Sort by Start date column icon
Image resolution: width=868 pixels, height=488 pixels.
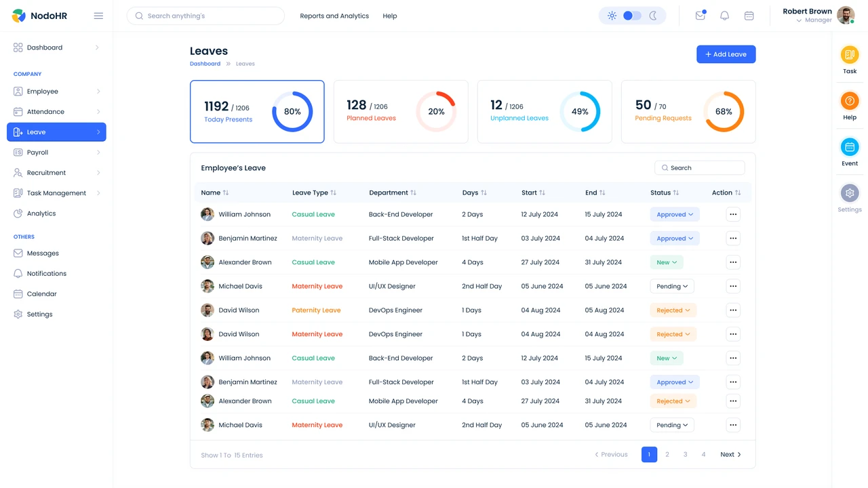542,193
